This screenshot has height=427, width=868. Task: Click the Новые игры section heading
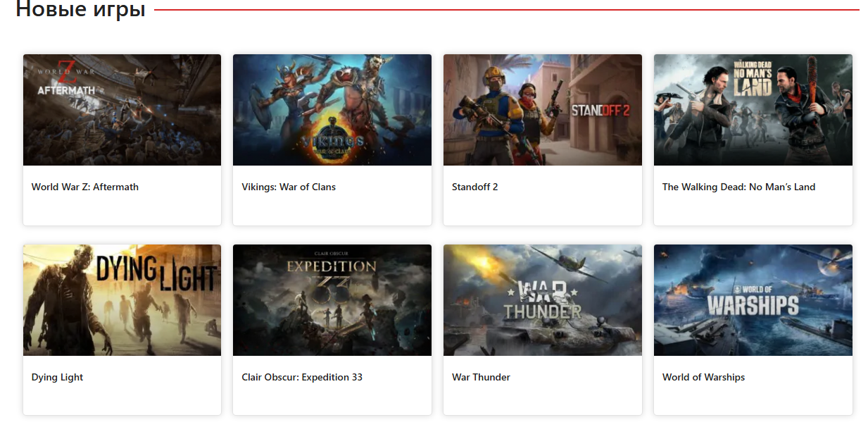point(80,10)
